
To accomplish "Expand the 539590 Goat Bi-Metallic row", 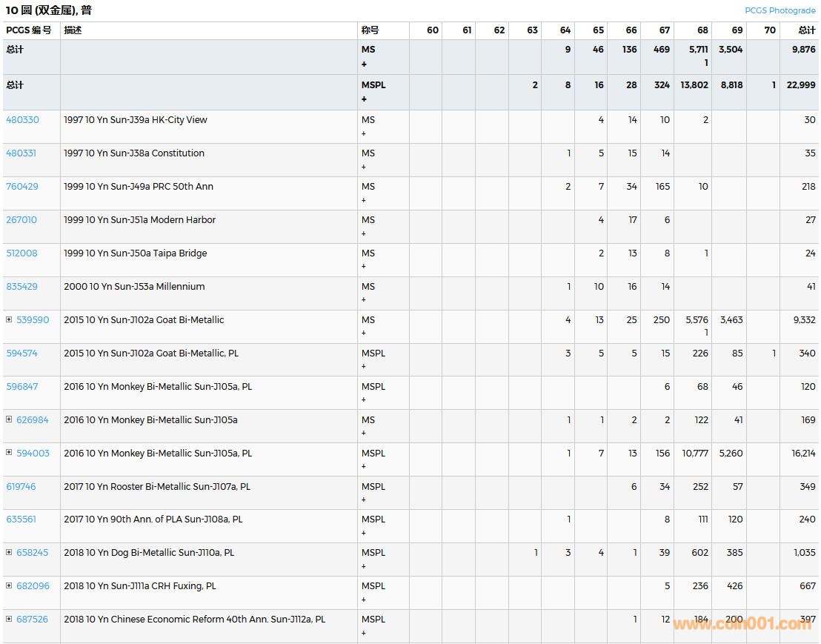I will coord(10,319).
